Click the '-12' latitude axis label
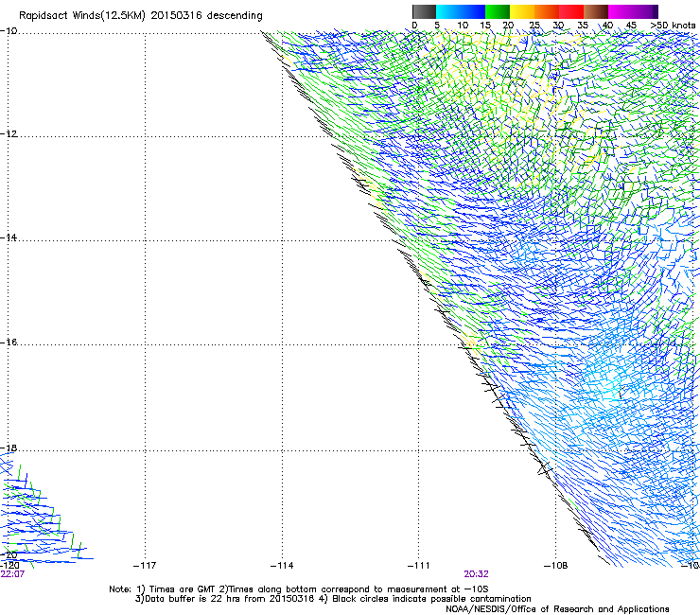The height and width of the screenshot is (615, 700). click(x=9, y=133)
